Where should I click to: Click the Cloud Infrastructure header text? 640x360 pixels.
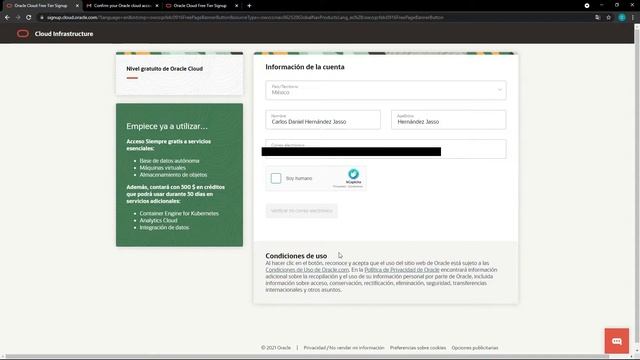click(64, 34)
